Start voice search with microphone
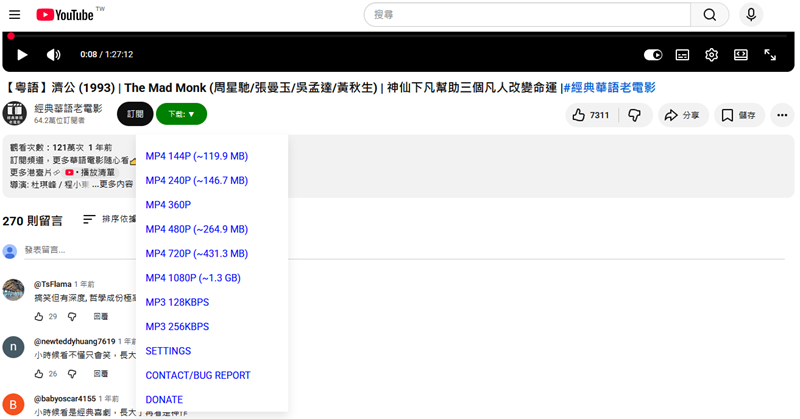Image resolution: width=800 pixels, height=419 pixels. click(751, 15)
